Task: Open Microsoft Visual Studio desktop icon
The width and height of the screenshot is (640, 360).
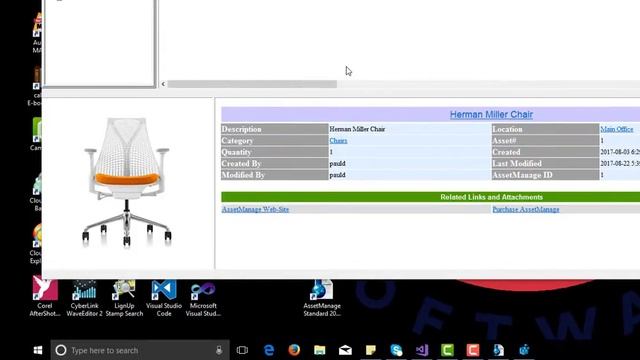Action: (x=203, y=298)
